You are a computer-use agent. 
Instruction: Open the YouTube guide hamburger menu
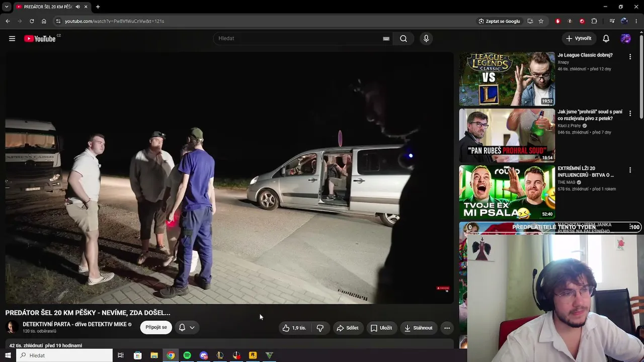[12, 39]
